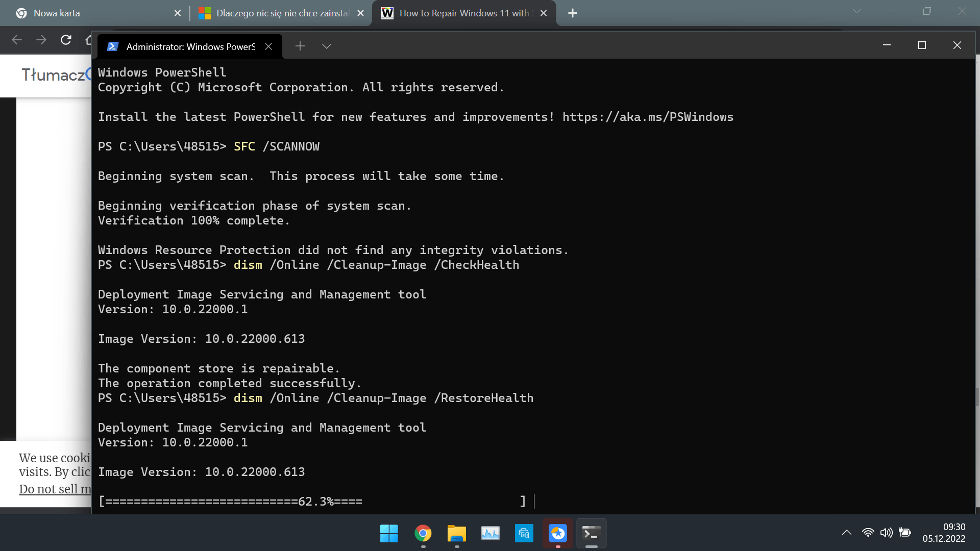Viewport: 980px width, 551px height.
Task: Click the DISM progress bar at 62.3%
Action: [x=312, y=502]
